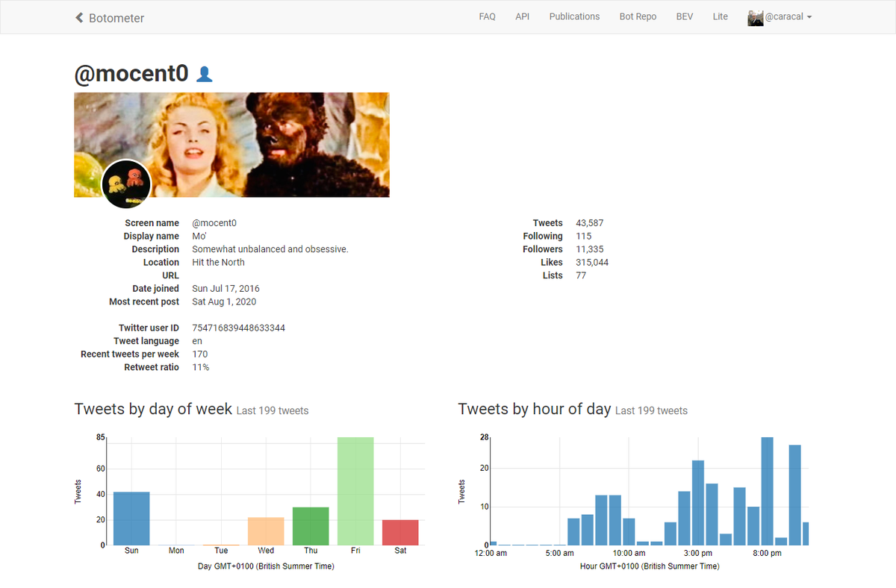Switch to Botometer Lite
The width and height of the screenshot is (896, 588).
pyautogui.click(x=720, y=16)
